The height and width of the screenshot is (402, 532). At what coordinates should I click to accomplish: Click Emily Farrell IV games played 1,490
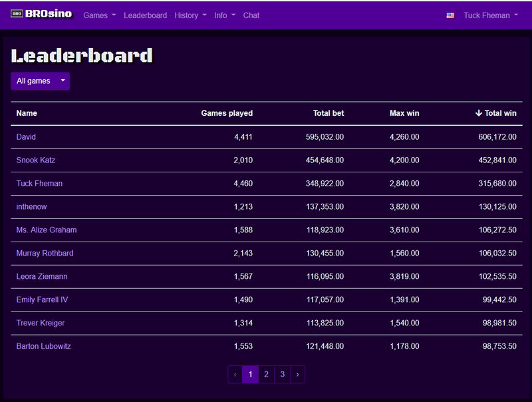(x=243, y=300)
